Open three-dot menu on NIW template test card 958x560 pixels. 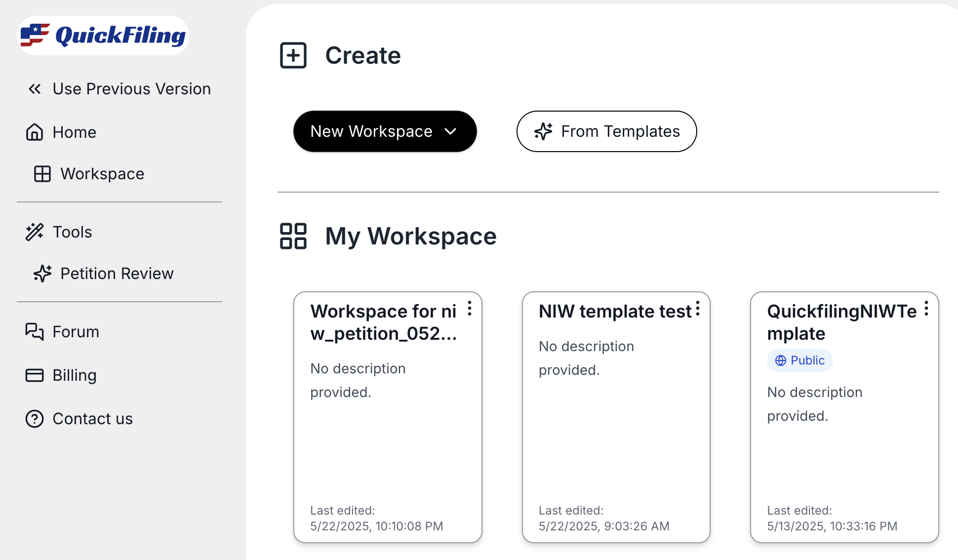click(x=698, y=309)
